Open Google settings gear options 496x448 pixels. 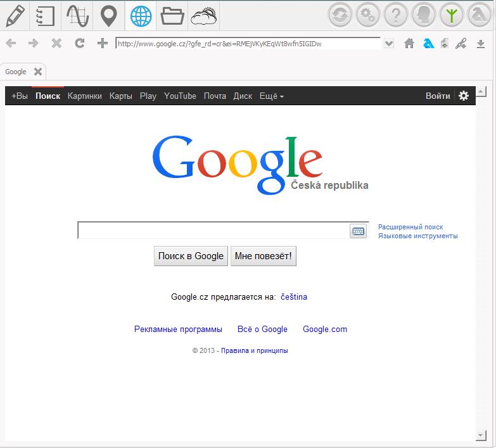click(464, 96)
